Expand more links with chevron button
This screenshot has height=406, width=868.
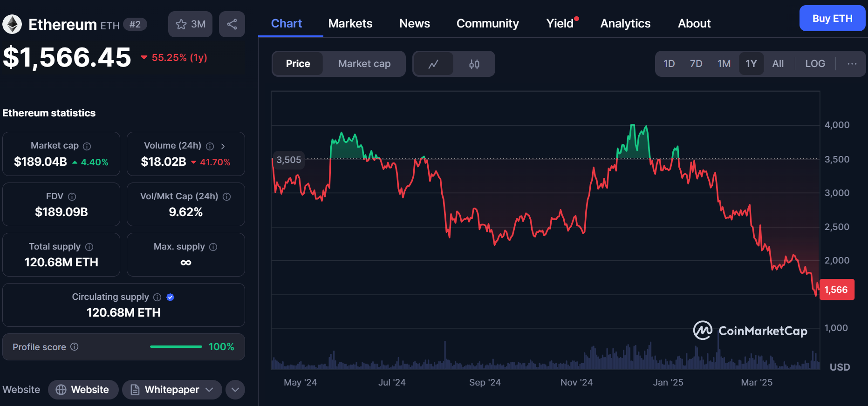(x=235, y=390)
